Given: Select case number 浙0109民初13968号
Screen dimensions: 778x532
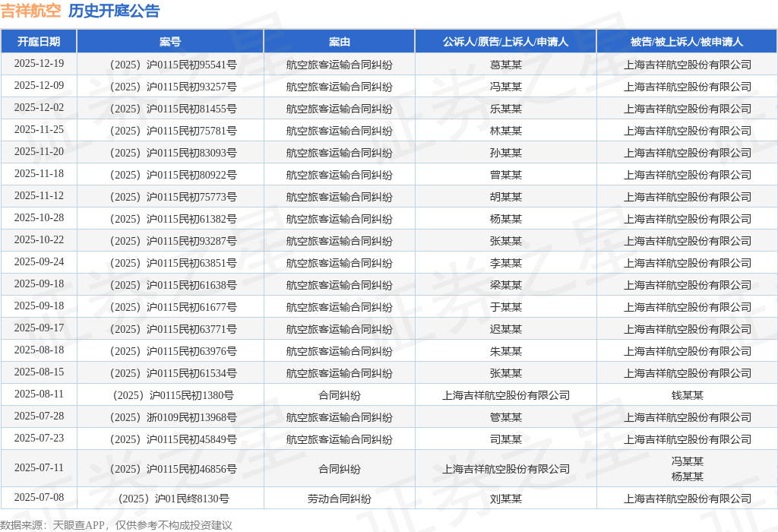Looking at the screenshot, I should [x=173, y=417].
